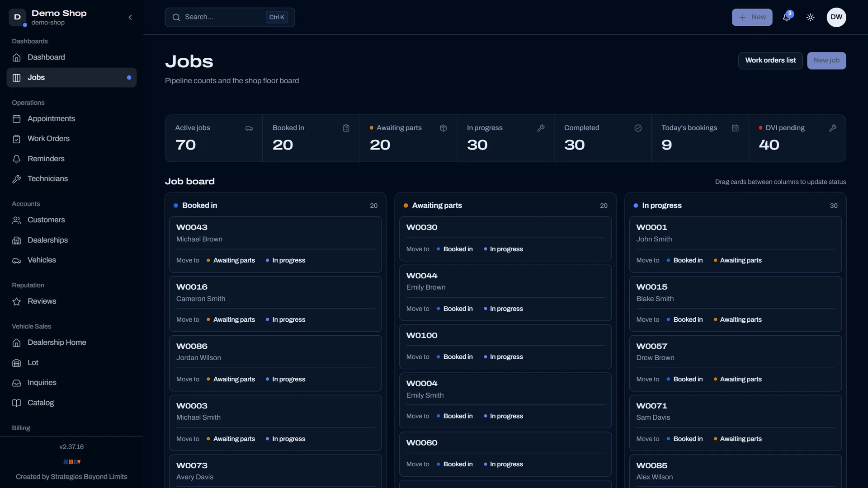Move W0057 to Booked in
This screenshot has width=868, height=488.
point(685,380)
